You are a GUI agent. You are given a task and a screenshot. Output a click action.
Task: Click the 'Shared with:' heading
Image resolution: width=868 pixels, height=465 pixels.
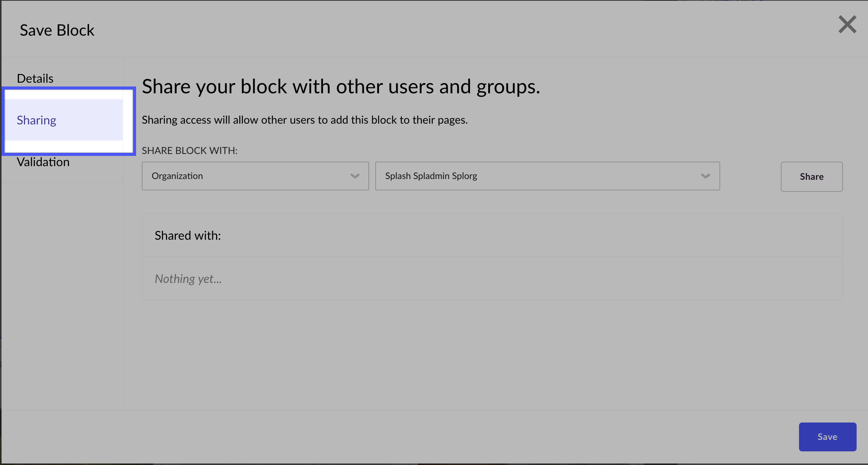point(188,236)
